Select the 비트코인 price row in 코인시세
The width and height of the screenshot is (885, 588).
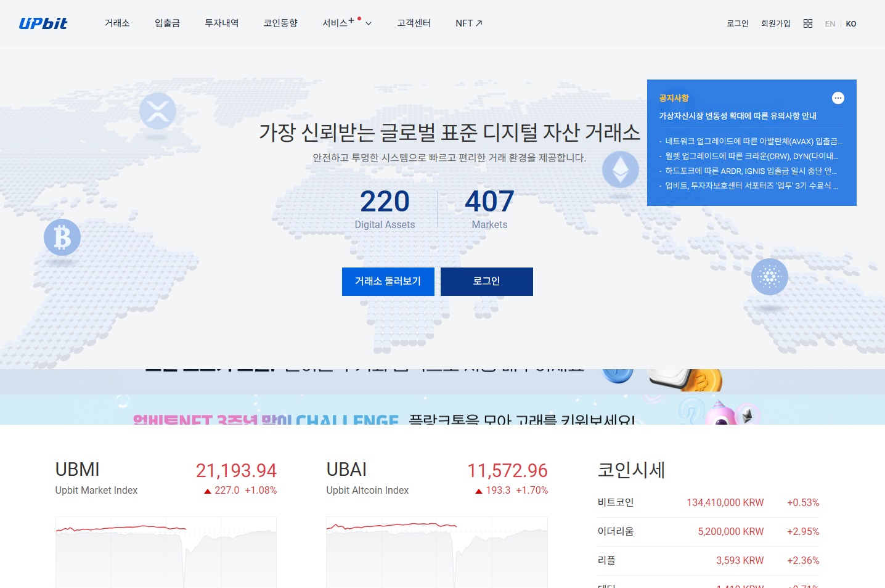[708, 502]
